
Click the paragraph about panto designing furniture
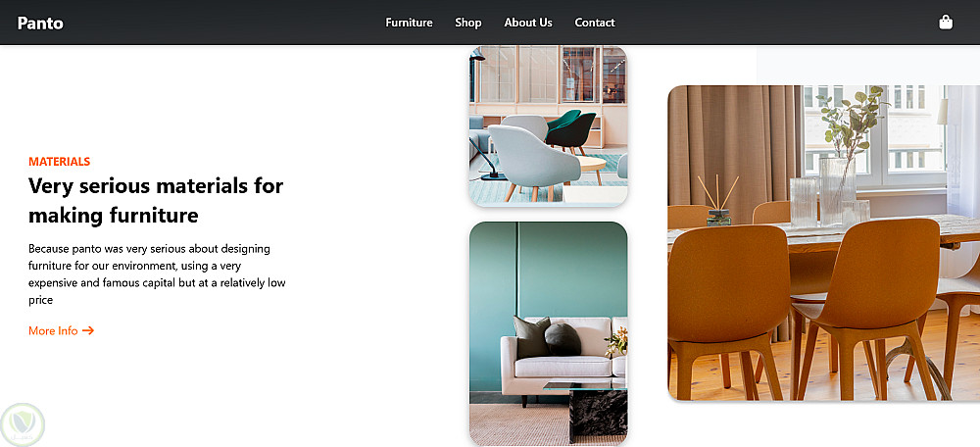(157, 274)
